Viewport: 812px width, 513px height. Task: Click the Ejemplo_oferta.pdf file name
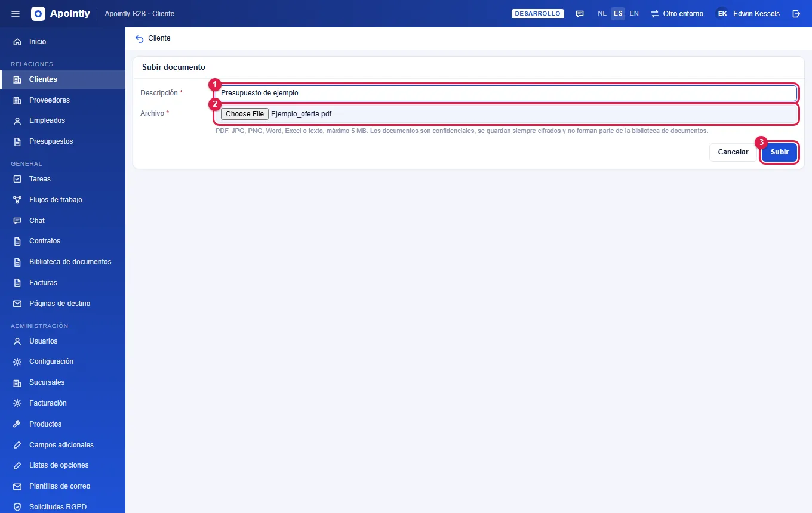click(x=301, y=114)
